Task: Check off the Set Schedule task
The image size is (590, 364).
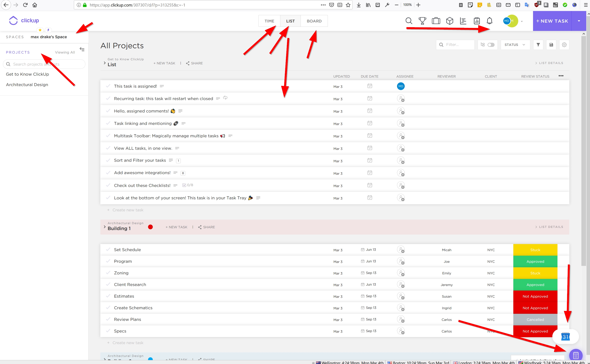Action: coord(108,249)
